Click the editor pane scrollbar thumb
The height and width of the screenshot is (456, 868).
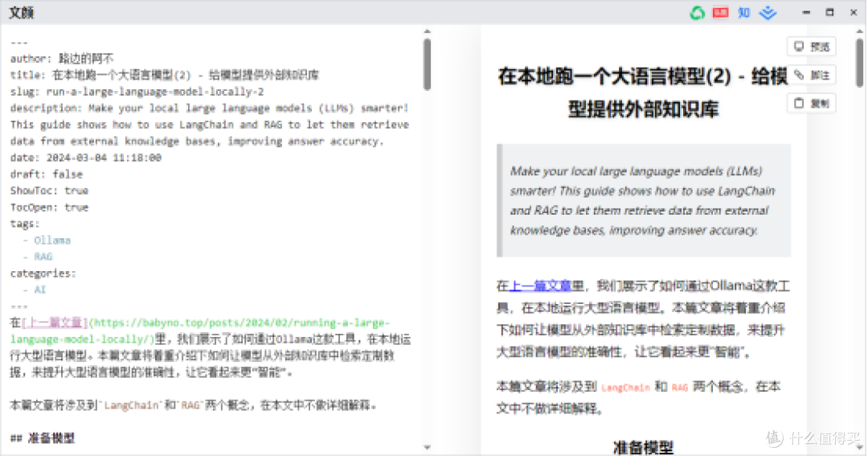427,64
